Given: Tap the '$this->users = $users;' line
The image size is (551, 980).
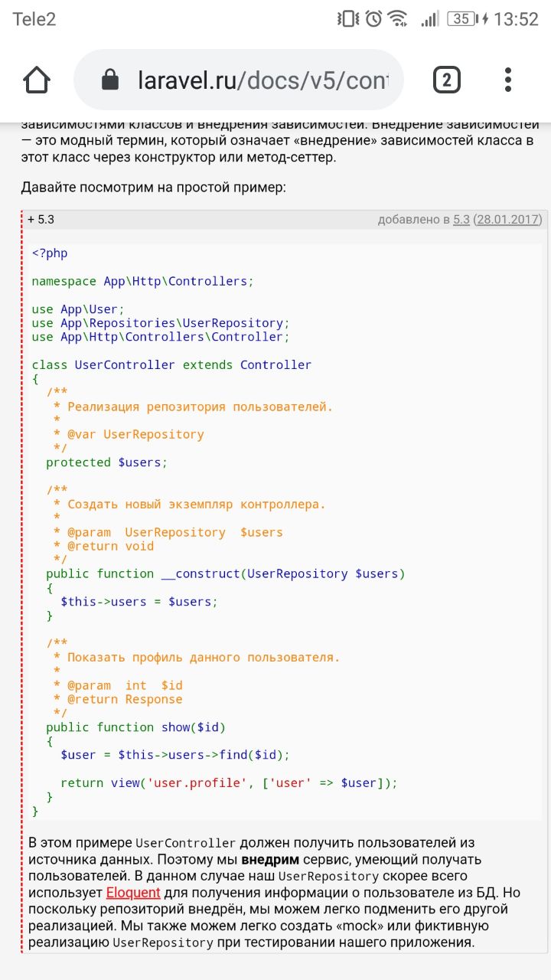Looking at the screenshot, I should pos(139,602).
